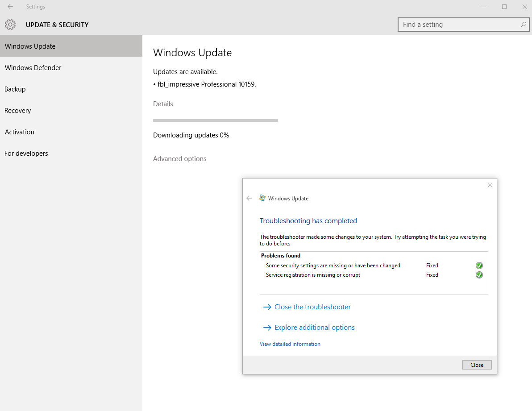Minimize the Settings window
This screenshot has height=411, width=532.
pyautogui.click(x=484, y=7)
